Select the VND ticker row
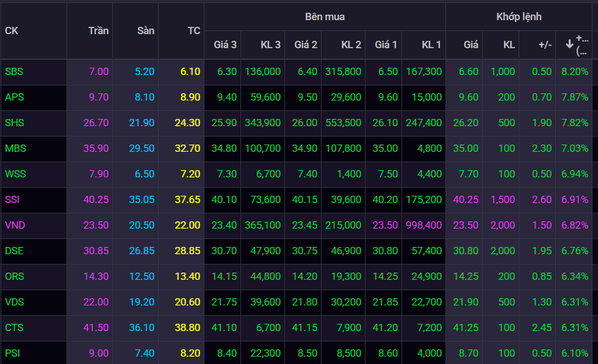598x364 pixels. coord(15,225)
